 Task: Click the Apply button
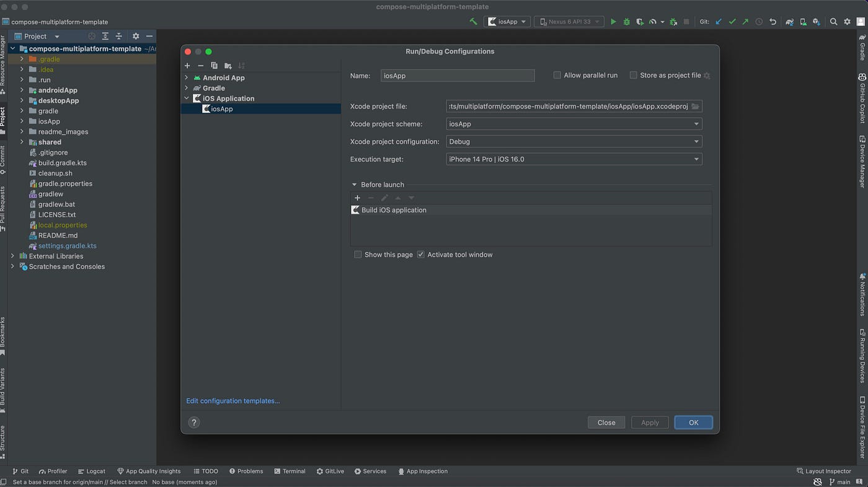[x=650, y=423]
